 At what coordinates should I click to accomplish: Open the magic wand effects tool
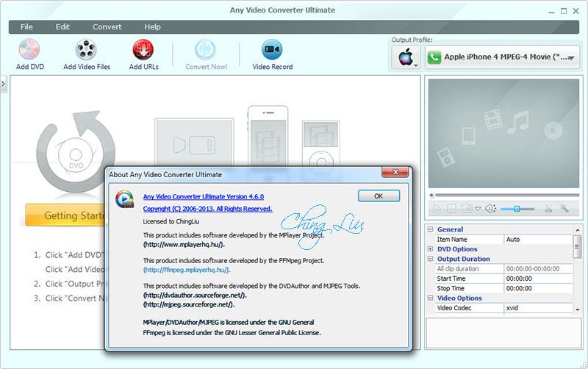click(x=564, y=209)
